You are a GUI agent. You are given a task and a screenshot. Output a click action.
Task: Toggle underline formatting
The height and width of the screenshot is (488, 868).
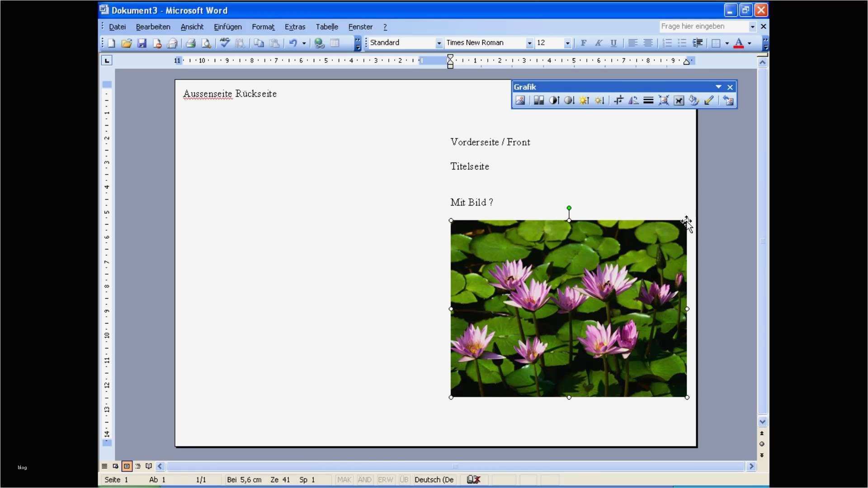(614, 43)
